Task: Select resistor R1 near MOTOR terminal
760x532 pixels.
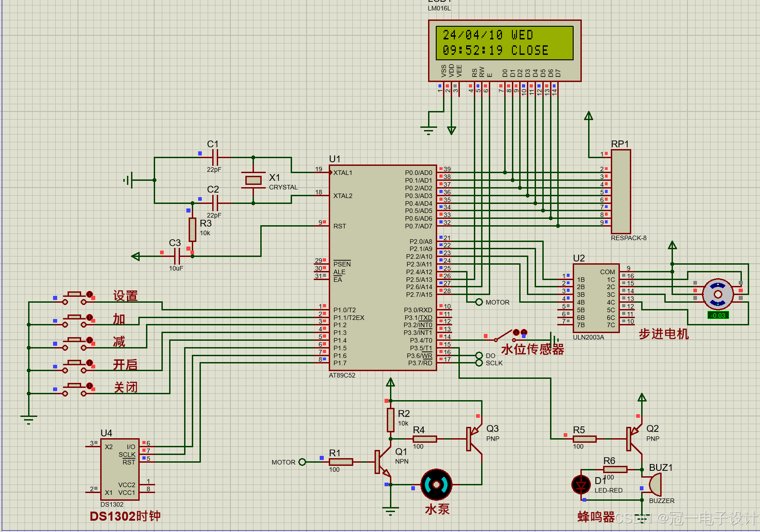Action: (x=341, y=462)
